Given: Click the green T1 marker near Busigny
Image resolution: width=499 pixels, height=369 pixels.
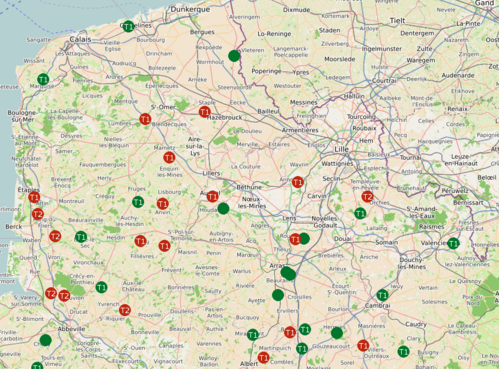Looking at the screenshot, I should (403, 351).
